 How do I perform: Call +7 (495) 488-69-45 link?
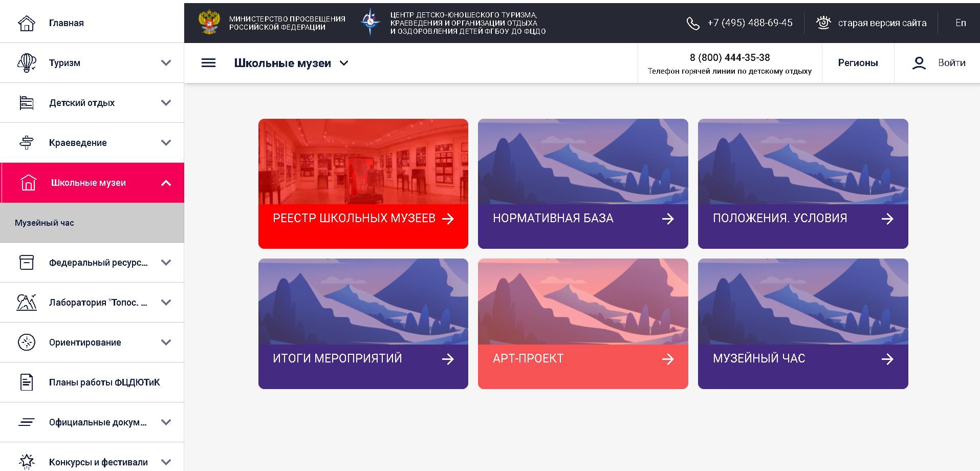[750, 23]
